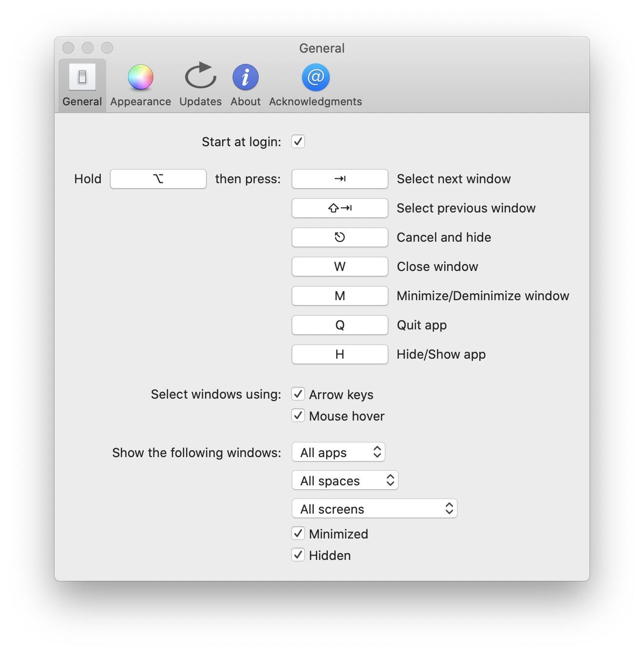
Task: Click the Close window label
Action: pyautogui.click(x=437, y=267)
